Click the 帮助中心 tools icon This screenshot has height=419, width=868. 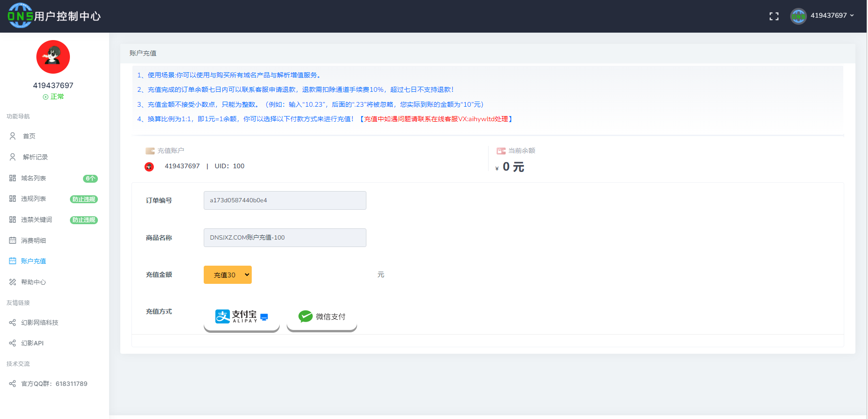click(x=13, y=282)
